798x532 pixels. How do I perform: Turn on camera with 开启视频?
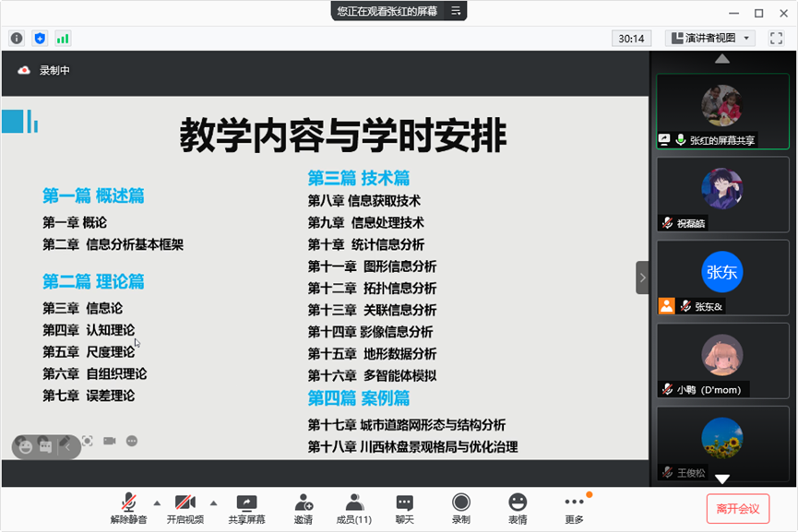(185, 508)
